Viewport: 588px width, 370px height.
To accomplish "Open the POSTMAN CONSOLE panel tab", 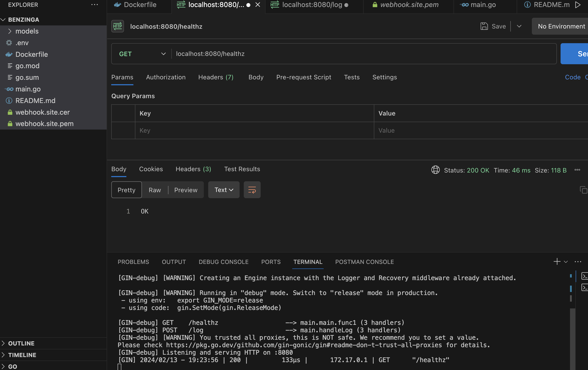I will pyautogui.click(x=364, y=262).
